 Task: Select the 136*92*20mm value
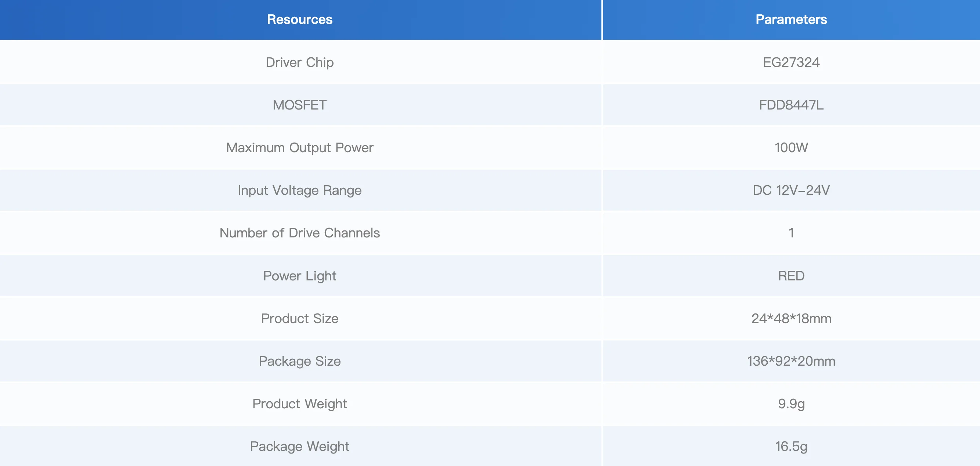pyautogui.click(x=791, y=361)
